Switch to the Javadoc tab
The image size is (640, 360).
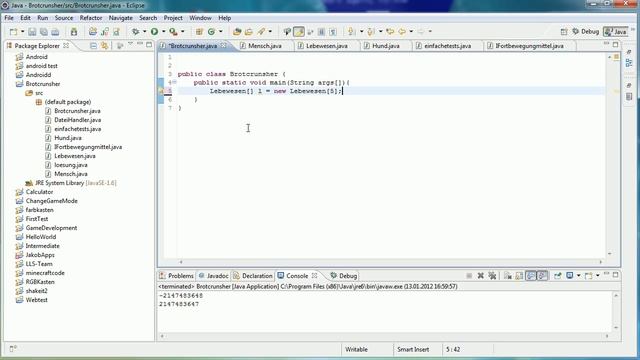pyautogui.click(x=213, y=276)
